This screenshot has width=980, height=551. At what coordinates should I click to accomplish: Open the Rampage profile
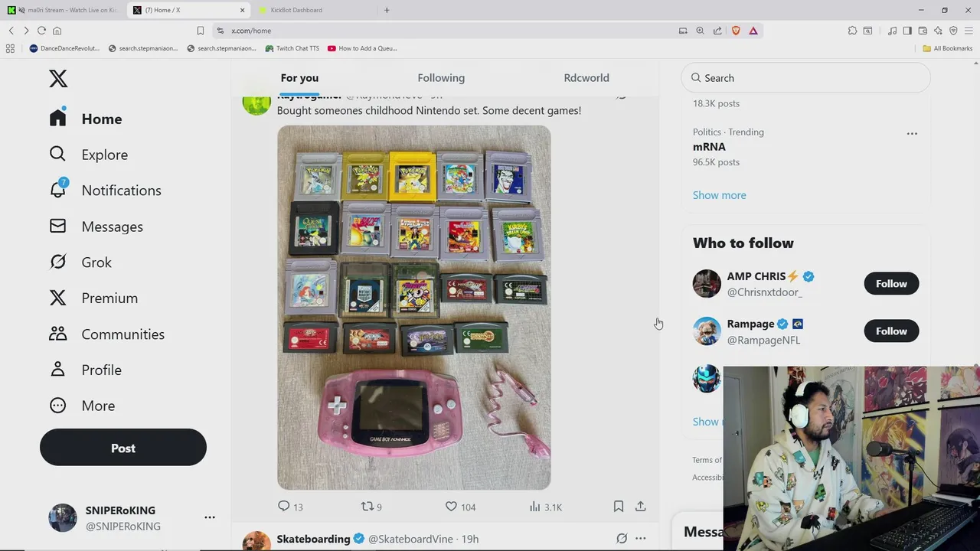(x=750, y=324)
